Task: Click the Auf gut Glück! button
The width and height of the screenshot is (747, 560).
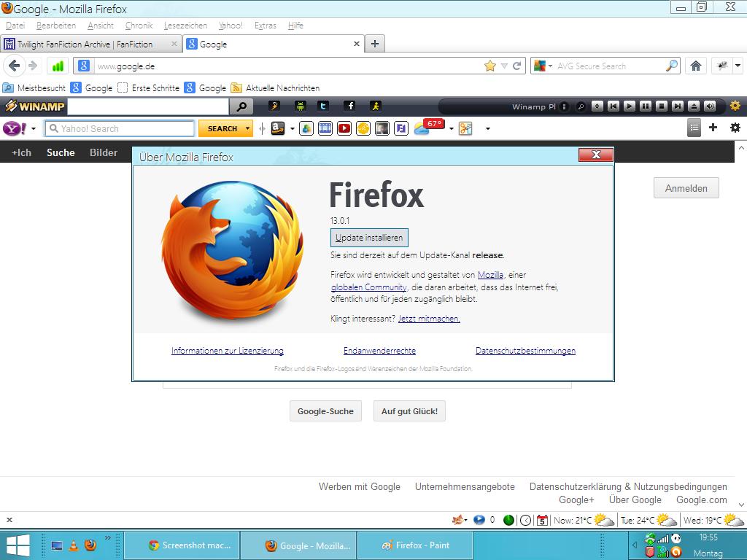Action: tap(409, 411)
